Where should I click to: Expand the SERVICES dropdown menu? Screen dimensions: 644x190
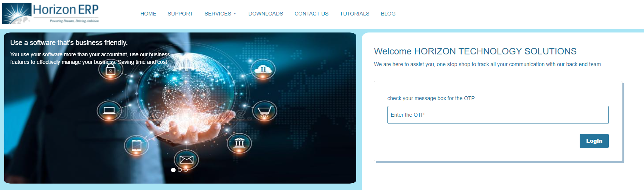click(220, 14)
